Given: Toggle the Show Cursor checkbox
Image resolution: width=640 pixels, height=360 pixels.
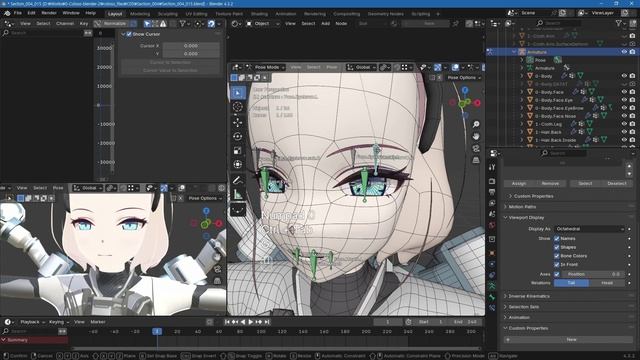Looking at the screenshot, I should 129,34.
